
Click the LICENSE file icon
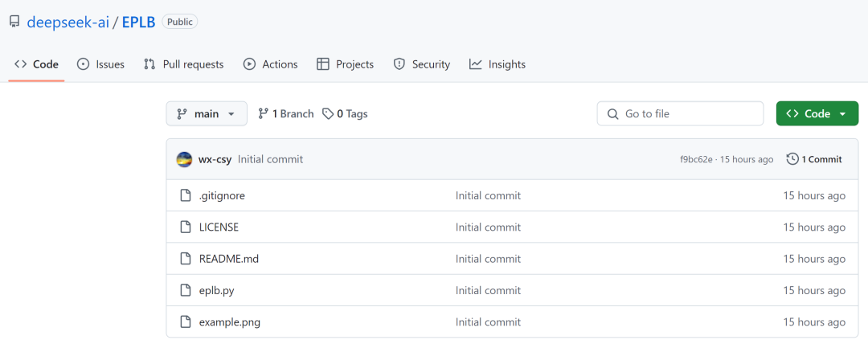[186, 227]
